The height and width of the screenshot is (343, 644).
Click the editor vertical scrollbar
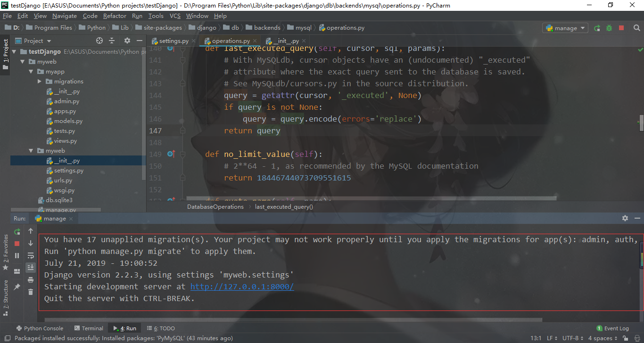click(641, 122)
